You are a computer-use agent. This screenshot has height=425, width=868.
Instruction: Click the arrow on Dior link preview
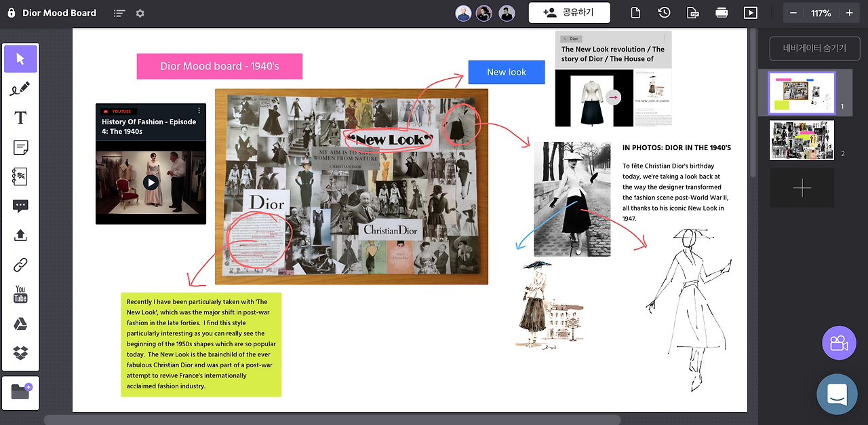point(613,98)
